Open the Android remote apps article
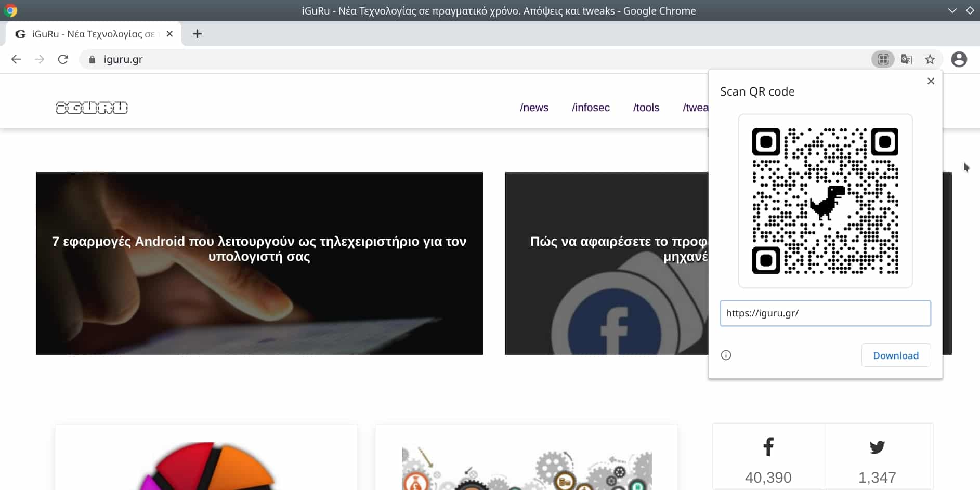 [x=259, y=263]
